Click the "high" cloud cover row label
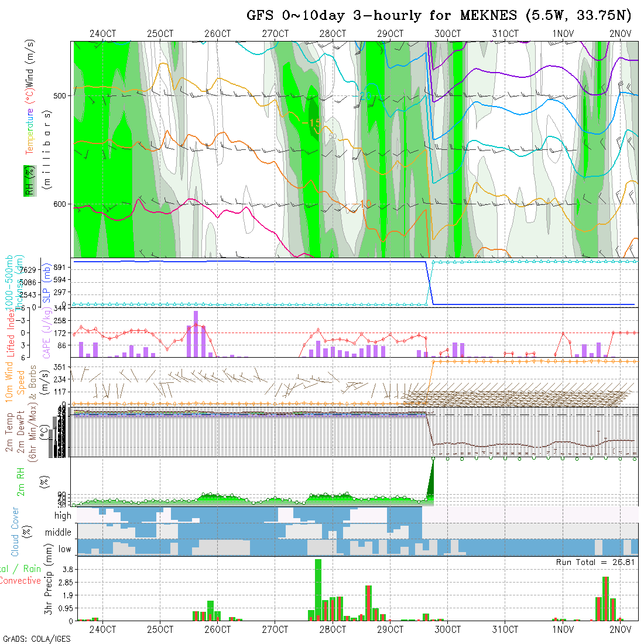The height and width of the screenshot is (644, 644). coord(63,516)
